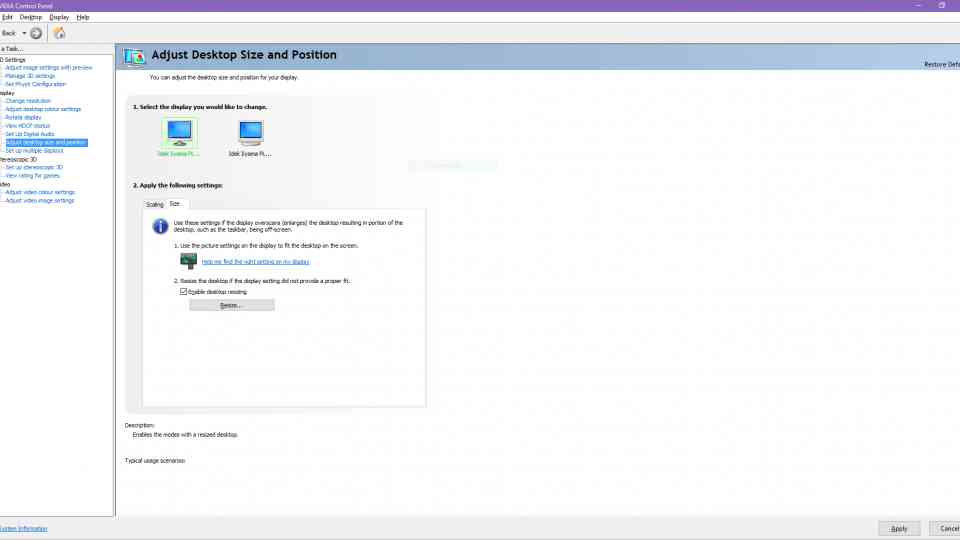Click the Stereoscopic 3D tree category

click(18, 159)
